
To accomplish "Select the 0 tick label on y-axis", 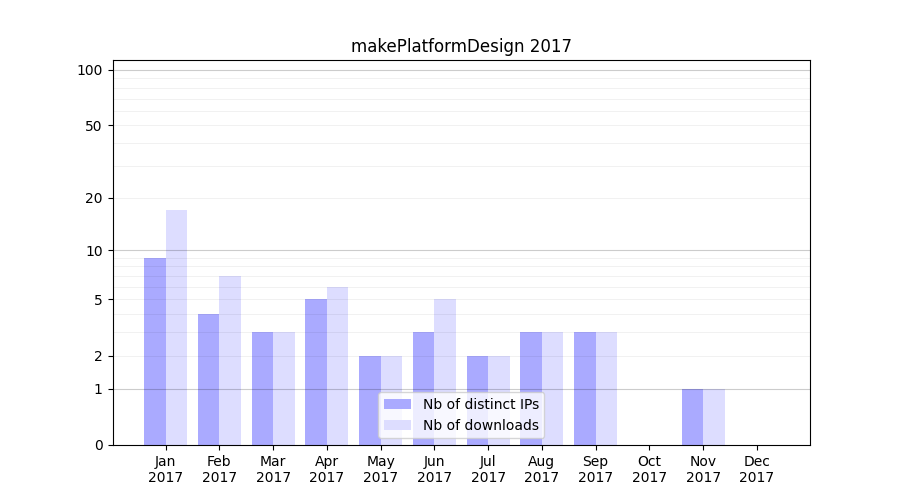I will (98, 445).
